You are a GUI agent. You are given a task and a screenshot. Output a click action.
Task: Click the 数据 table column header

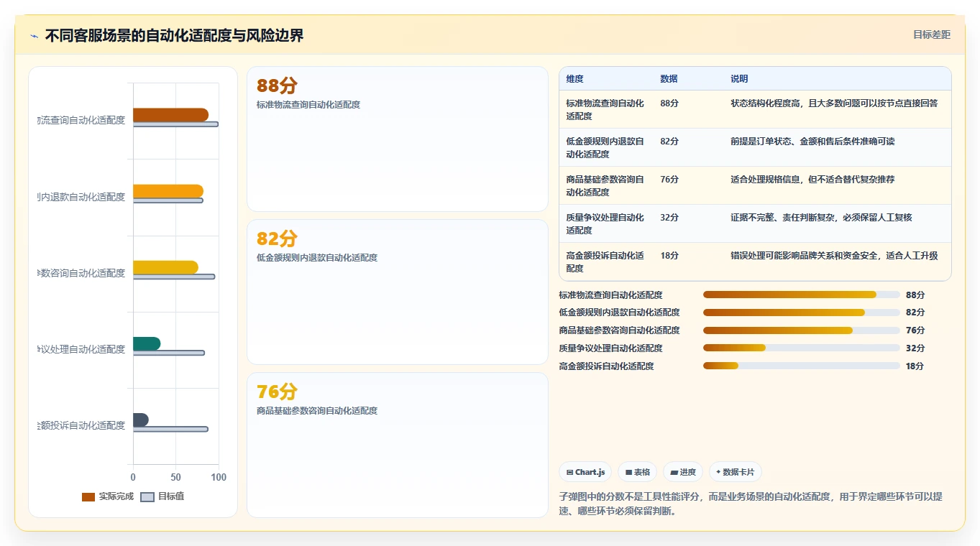[x=669, y=79]
